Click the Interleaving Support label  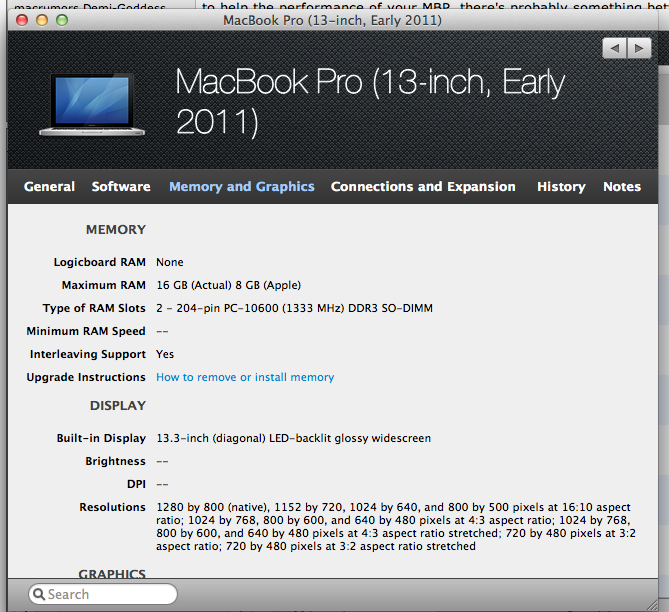tap(87, 354)
